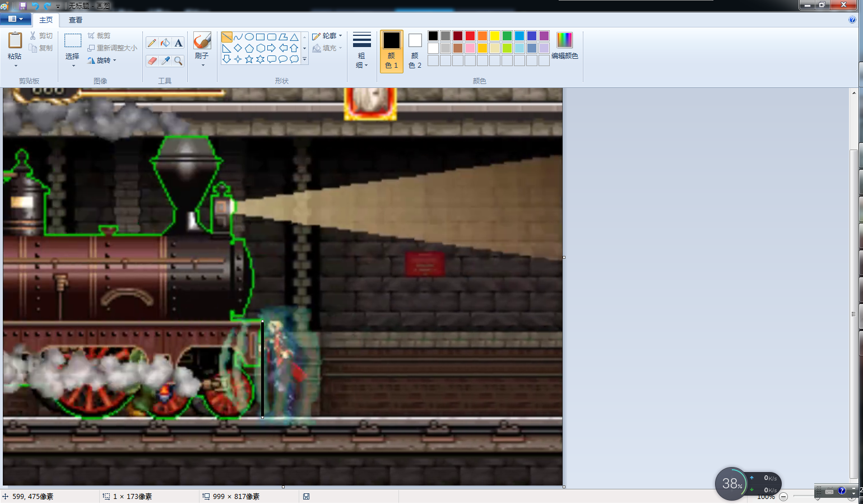Select the Magnifier tool

point(178,60)
